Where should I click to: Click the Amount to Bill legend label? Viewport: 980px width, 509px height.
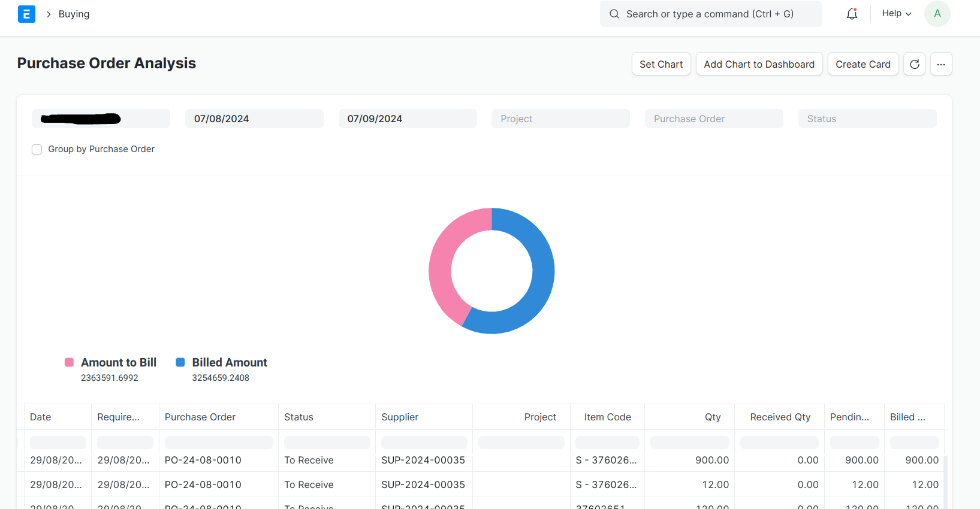click(119, 362)
